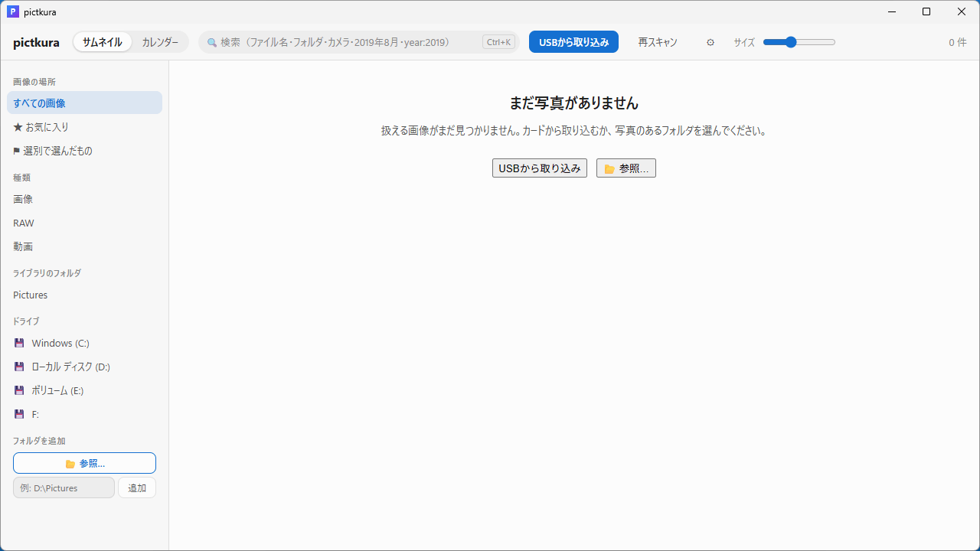Select ボリューム (E:) drive label
The width and height of the screenshot is (980, 551).
[57, 390]
